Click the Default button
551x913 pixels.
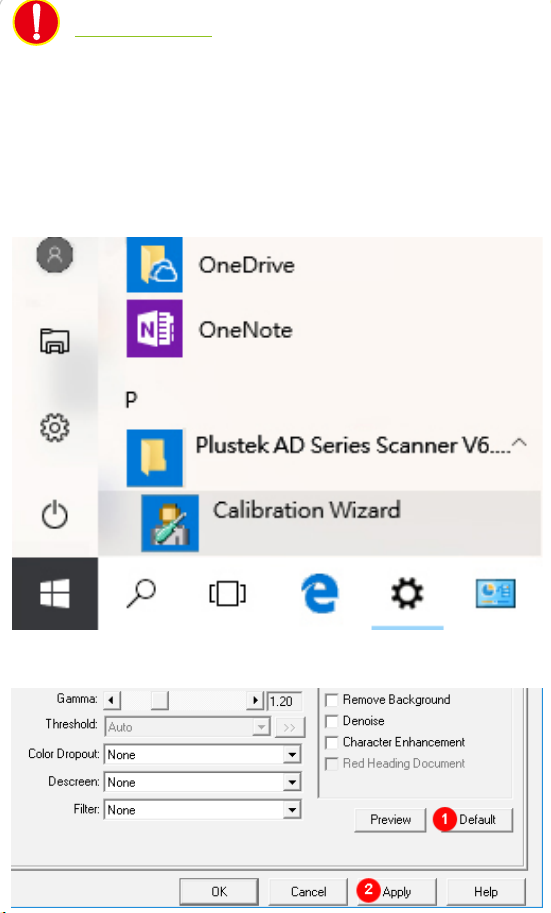(x=472, y=820)
